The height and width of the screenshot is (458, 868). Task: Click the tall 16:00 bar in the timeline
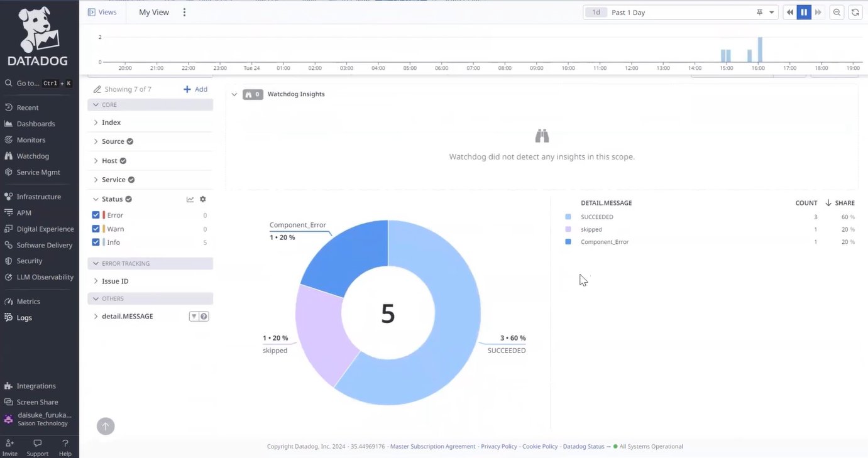pos(760,50)
